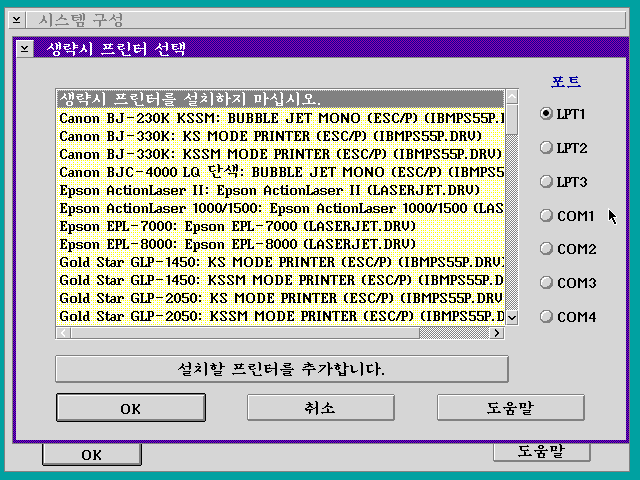Viewport: 640px width, 480px height.
Task: Confirm with the dialog's OK button
Action: coord(131,408)
